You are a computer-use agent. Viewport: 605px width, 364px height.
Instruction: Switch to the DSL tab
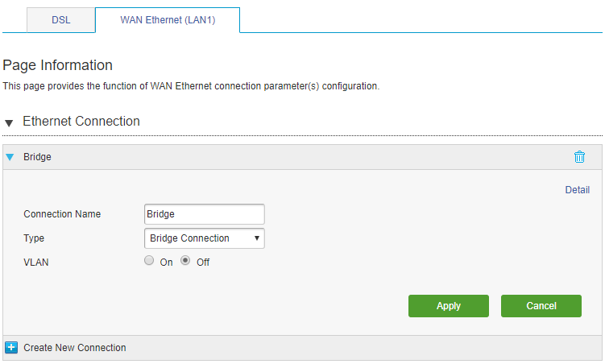(x=61, y=20)
